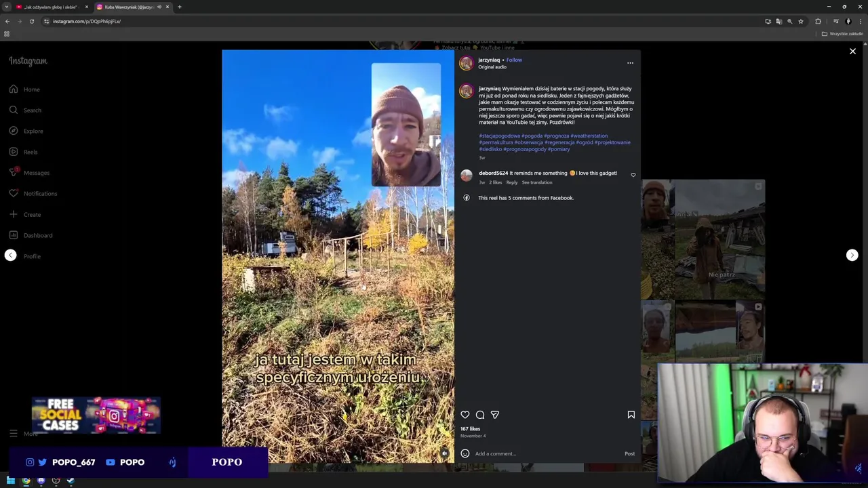Open Instagram Home from the sidebar
Screen dimensions: 868x488
pos(24,89)
